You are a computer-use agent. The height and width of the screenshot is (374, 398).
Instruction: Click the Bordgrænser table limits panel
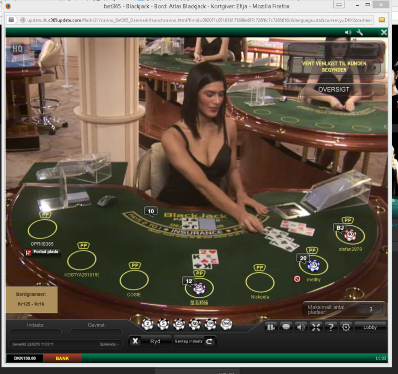32,299
